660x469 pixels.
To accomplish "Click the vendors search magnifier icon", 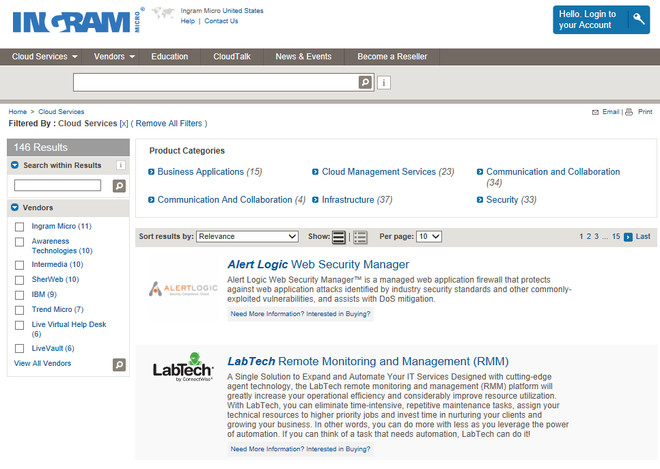I will point(119,364).
